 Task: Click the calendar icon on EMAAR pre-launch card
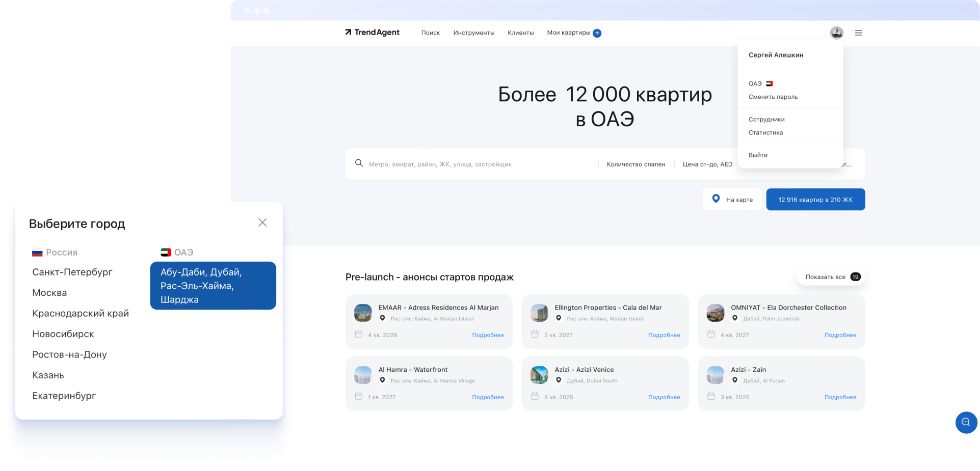(358, 335)
